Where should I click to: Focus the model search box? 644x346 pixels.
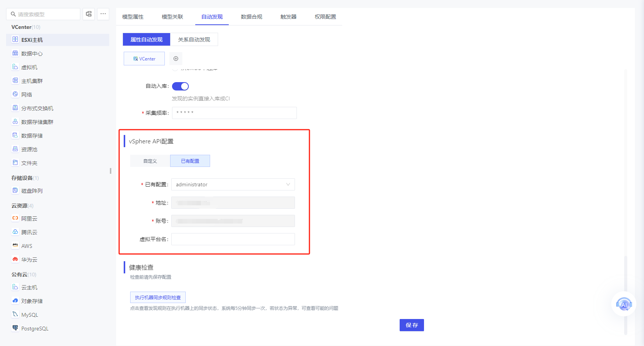pyautogui.click(x=43, y=14)
